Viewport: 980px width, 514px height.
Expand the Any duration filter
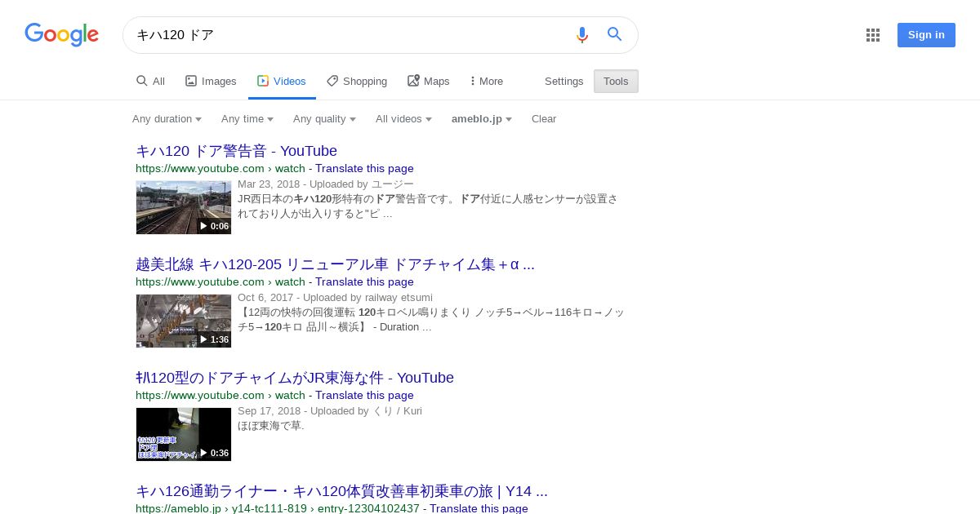[167, 119]
